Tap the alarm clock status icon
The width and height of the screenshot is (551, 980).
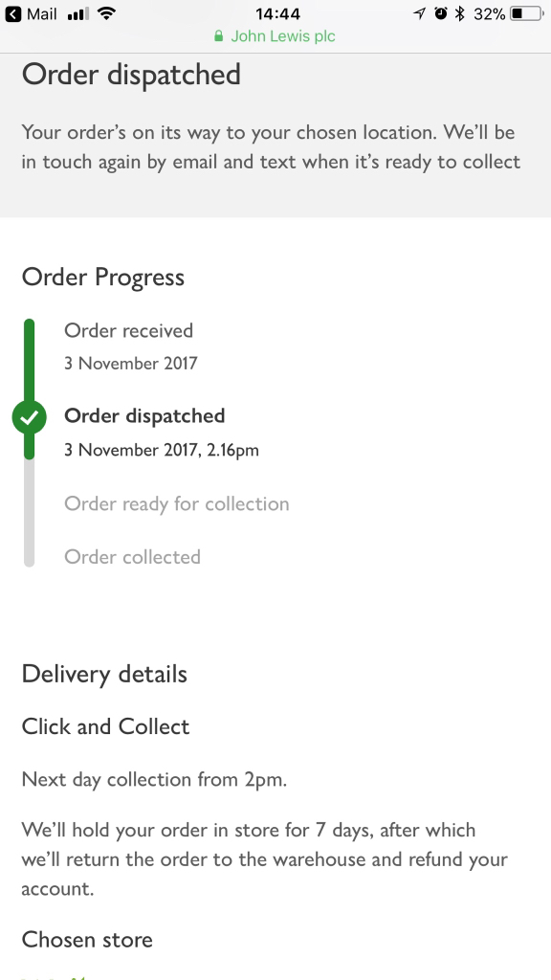point(441,13)
